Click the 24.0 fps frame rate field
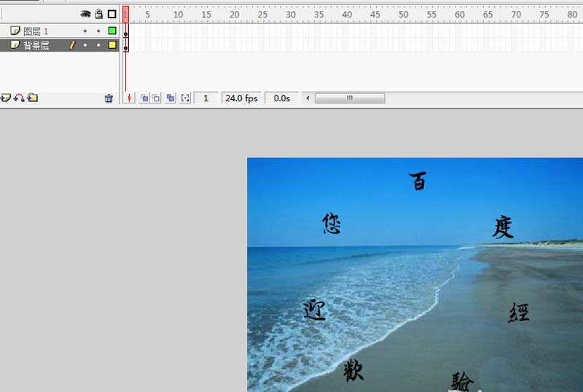Viewport: 583px width, 392px height. (241, 98)
